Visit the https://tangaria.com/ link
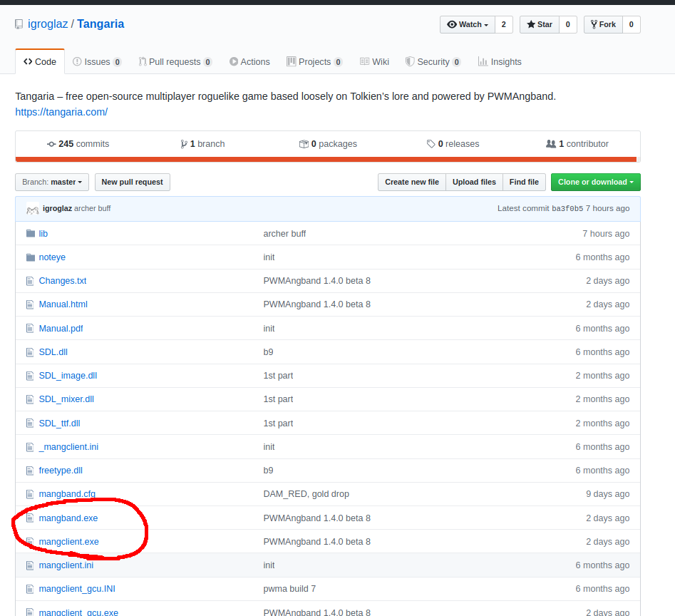 (x=61, y=112)
